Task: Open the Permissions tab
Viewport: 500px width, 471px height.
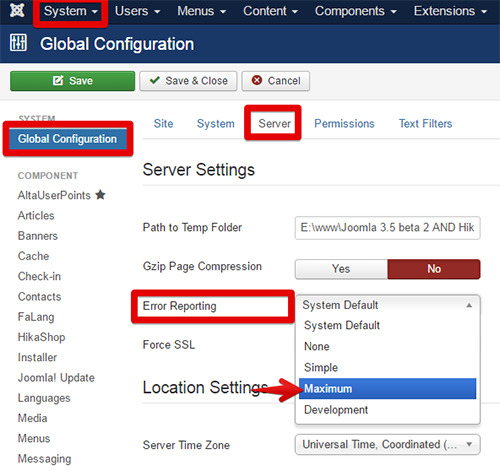Action: [344, 124]
